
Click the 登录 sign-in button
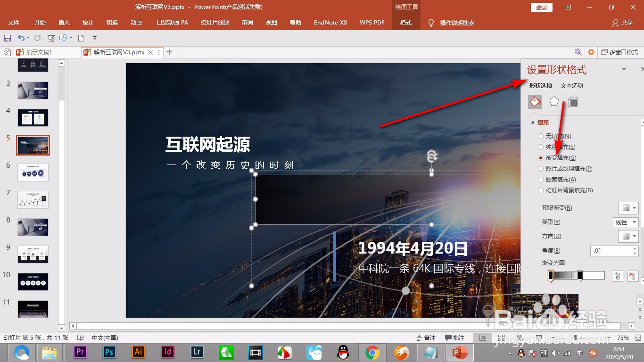pyautogui.click(x=541, y=7)
